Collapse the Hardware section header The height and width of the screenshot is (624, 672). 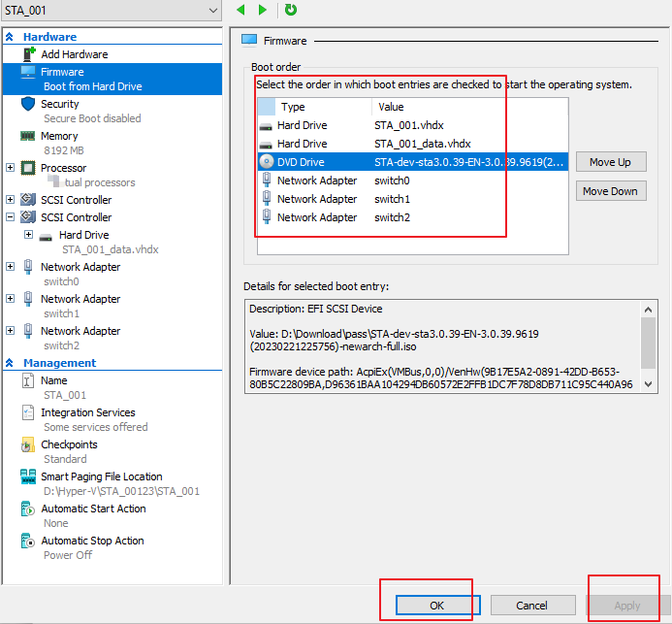click(x=11, y=37)
